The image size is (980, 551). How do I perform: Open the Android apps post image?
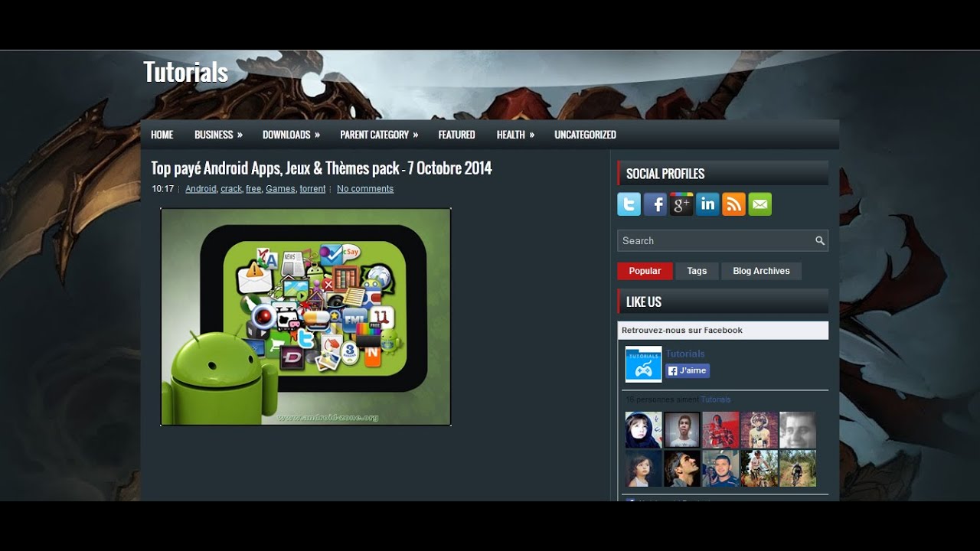305,317
